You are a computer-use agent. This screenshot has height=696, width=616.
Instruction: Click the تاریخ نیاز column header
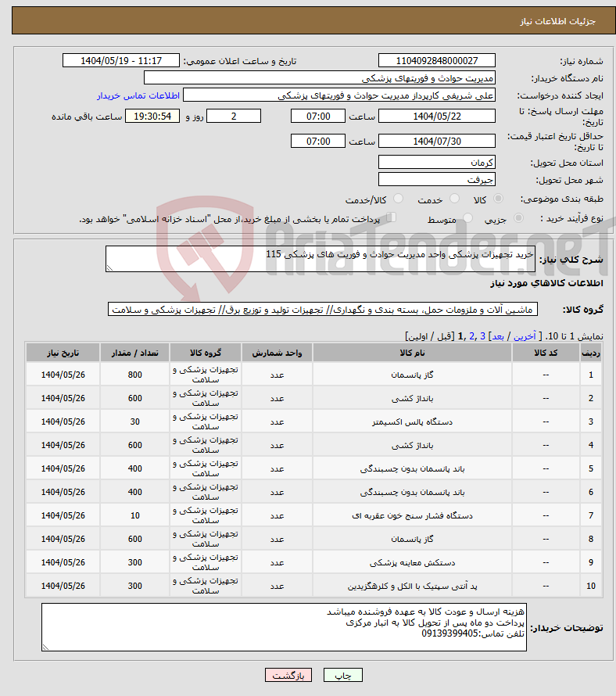[63, 353]
